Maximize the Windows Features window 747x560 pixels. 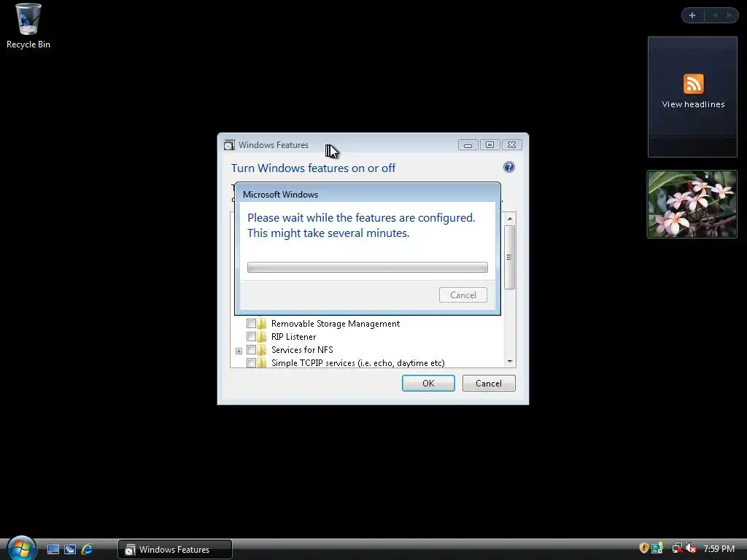(489, 145)
